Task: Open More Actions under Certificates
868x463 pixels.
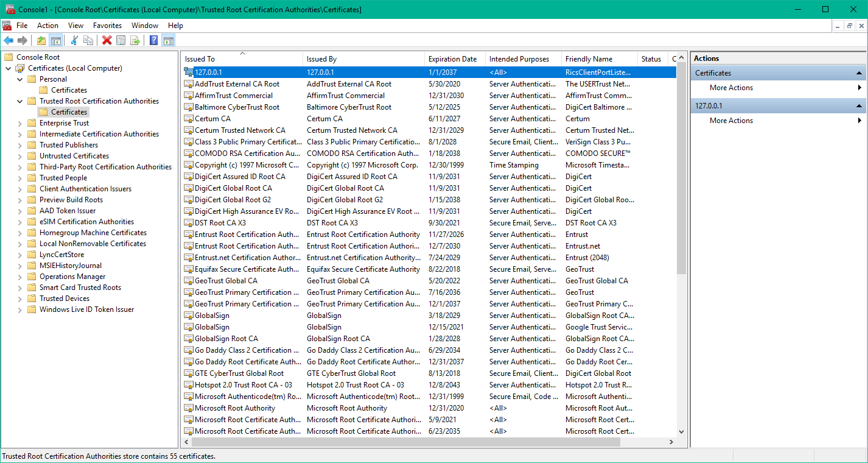Action: [x=779, y=88]
